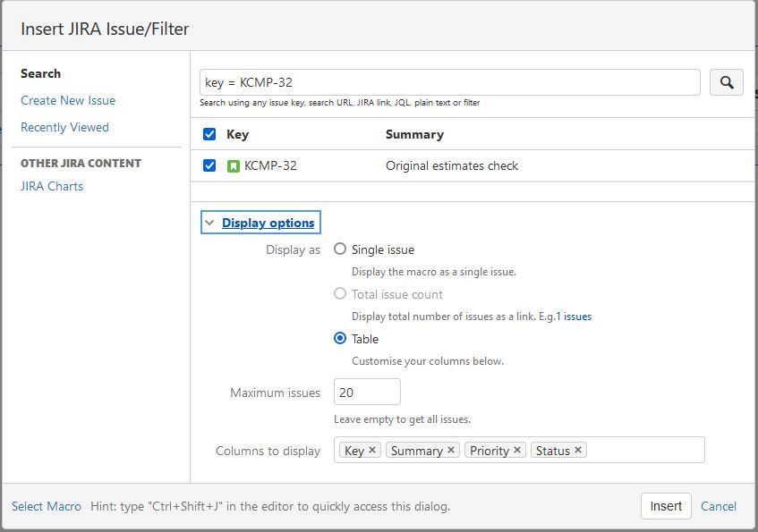
Task: Click the search query text field
Action: [447, 81]
